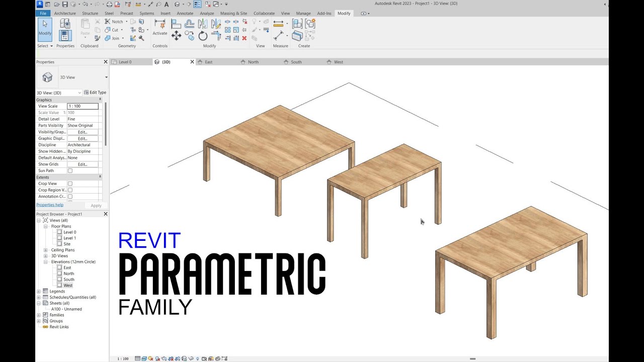The width and height of the screenshot is (644, 362).
Task: Click the Default 3D View icon in quick access toolbar
Action: [177, 4]
